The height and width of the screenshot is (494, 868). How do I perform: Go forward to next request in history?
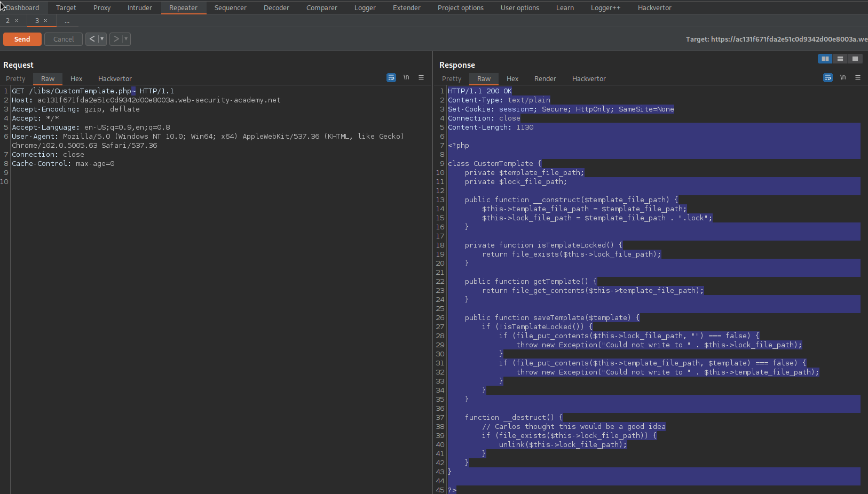pyautogui.click(x=116, y=39)
